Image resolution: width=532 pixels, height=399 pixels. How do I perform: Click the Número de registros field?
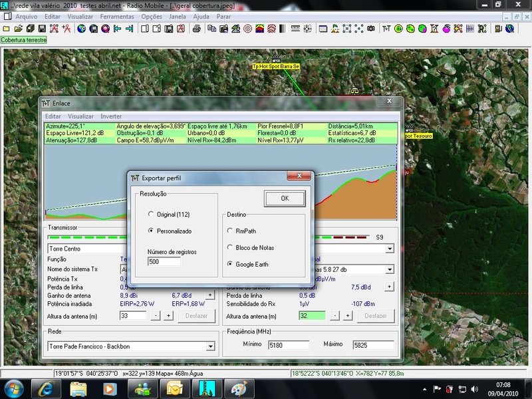(x=164, y=262)
